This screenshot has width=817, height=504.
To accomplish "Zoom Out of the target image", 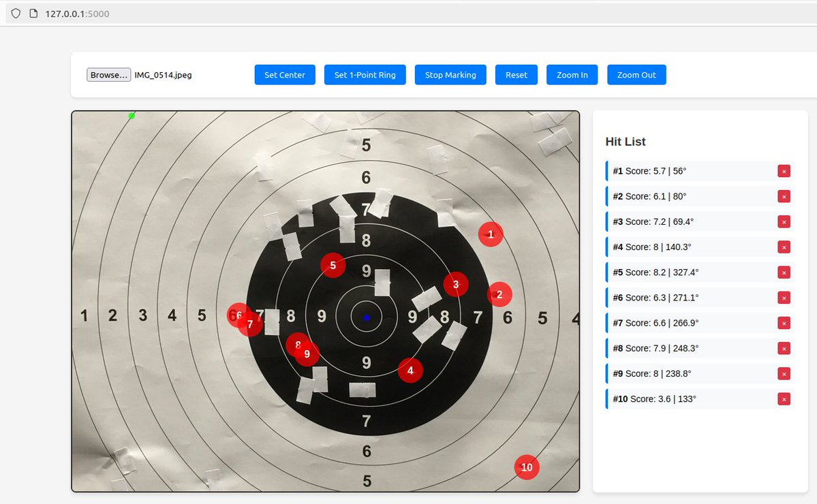I will [x=636, y=75].
